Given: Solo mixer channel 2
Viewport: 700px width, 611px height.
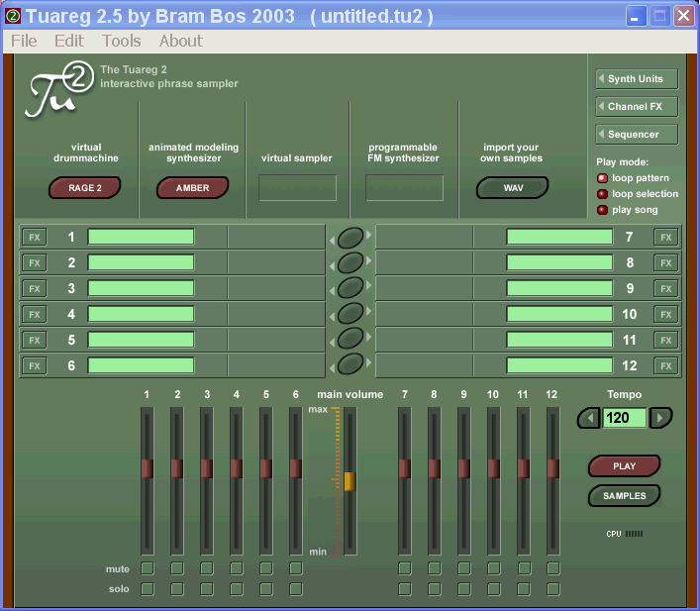Looking at the screenshot, I should coord(177,589).
